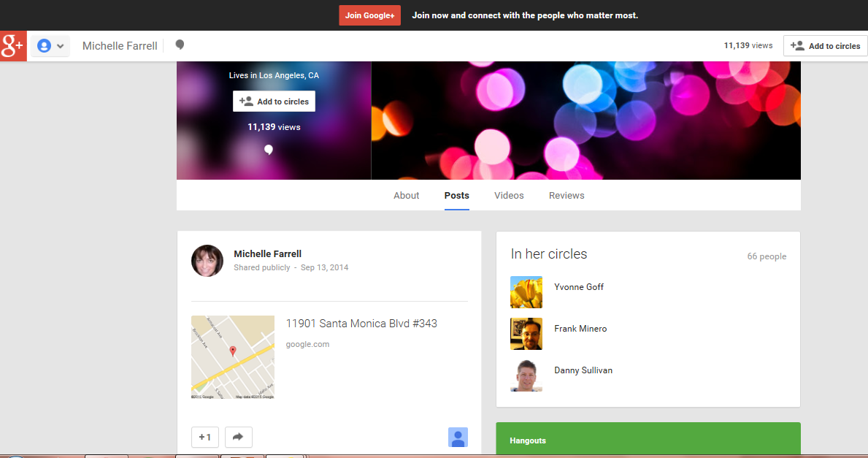Open 11901 Santa Monica Blvd #343 link
Image resolution: width=868 pixels, height=458 pixels.
click(x=361, y=324)
